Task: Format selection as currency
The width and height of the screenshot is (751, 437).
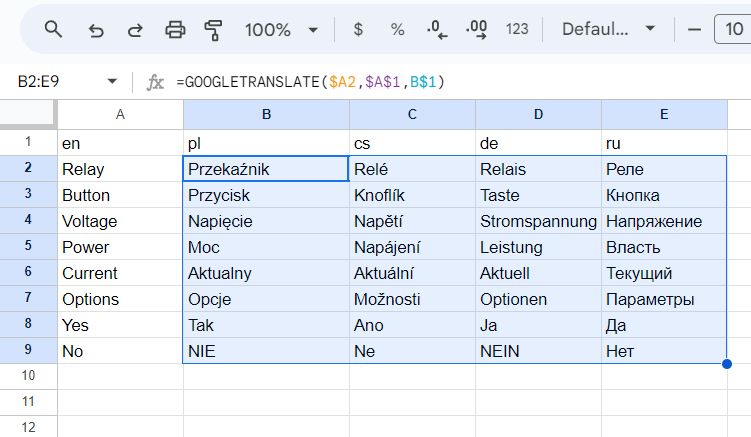Action: [x=358, y=30]
